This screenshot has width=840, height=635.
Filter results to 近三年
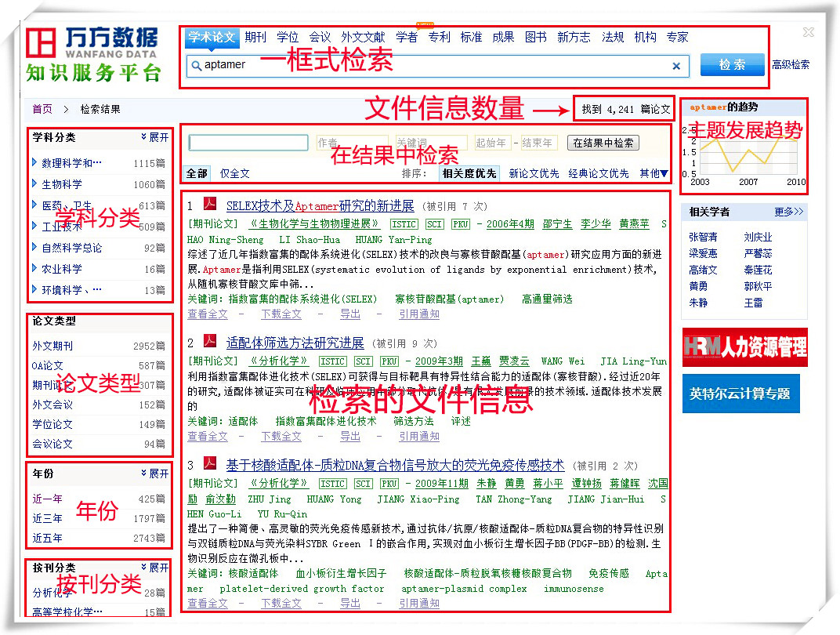(x=47, y=518)
